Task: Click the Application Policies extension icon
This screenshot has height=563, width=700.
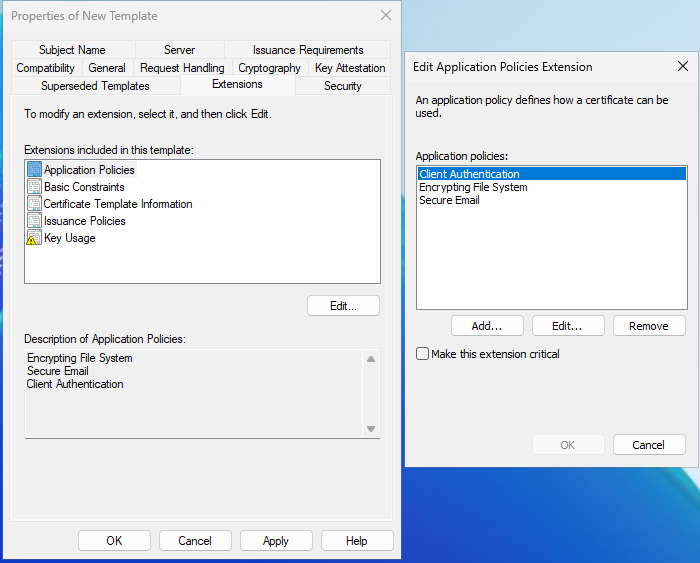Action: pyautogui.click(x=35, y=170)
